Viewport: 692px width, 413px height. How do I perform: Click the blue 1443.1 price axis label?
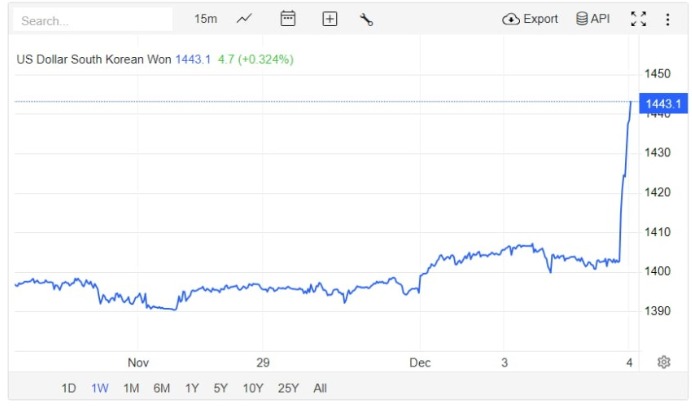(663, 104)
